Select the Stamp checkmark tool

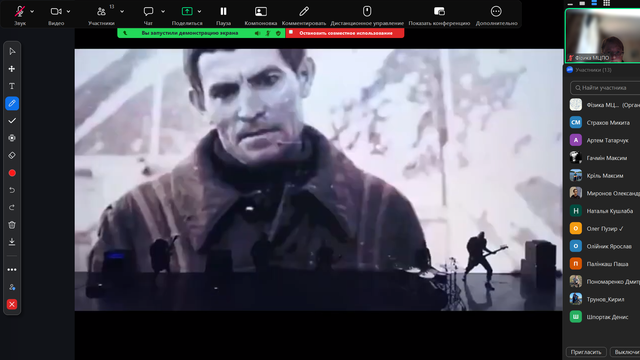tap(12, 121)
